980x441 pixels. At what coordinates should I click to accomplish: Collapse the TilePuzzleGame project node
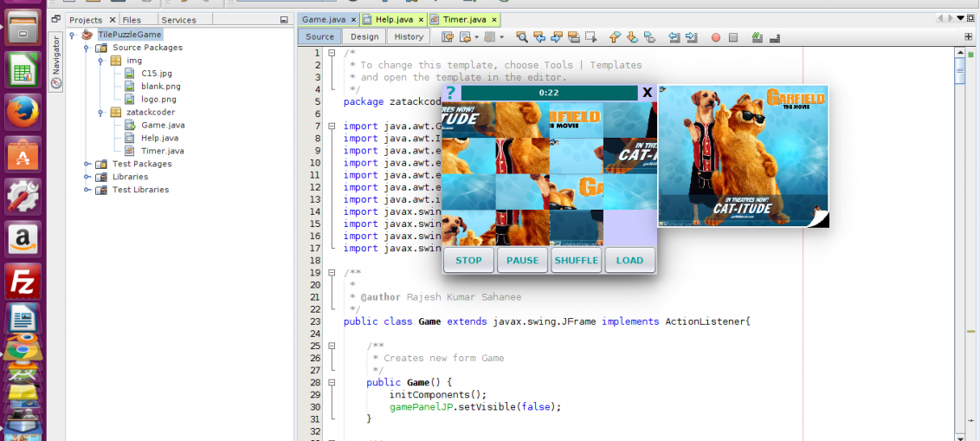(x=73, y=35)
